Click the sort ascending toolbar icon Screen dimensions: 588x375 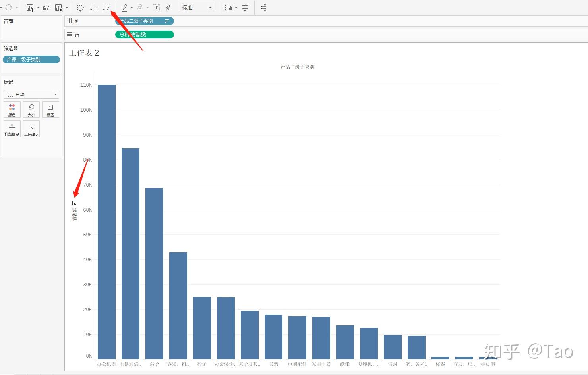click(x=94, y=8)
